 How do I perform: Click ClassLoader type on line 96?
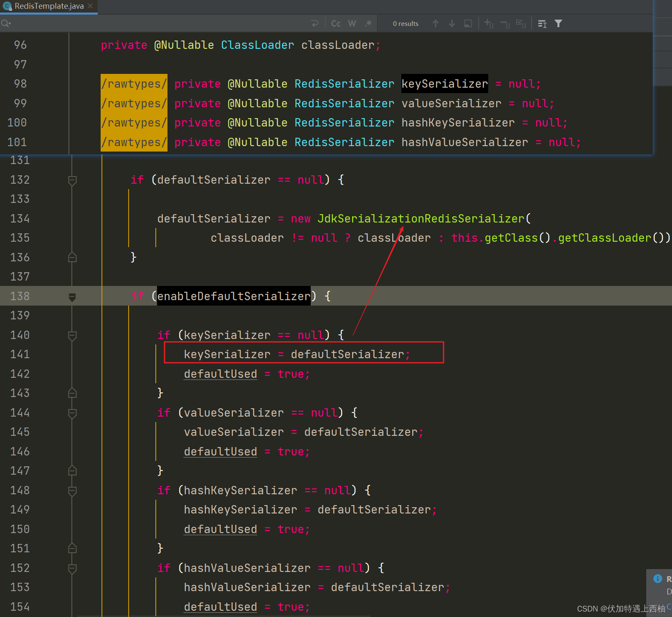257,45
